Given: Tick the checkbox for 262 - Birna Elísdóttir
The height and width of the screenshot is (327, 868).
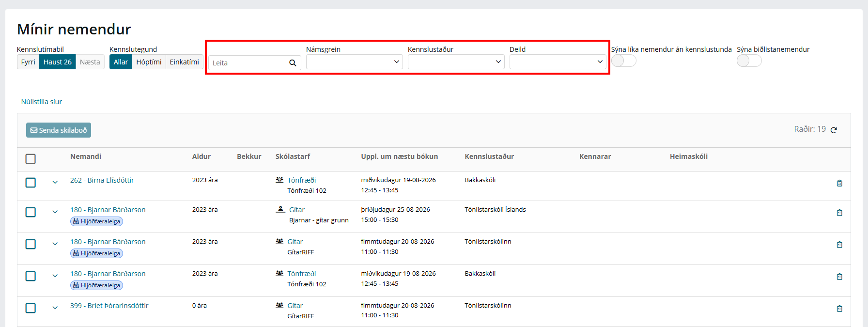Looking at the screenshot, I should click(31, 183).
